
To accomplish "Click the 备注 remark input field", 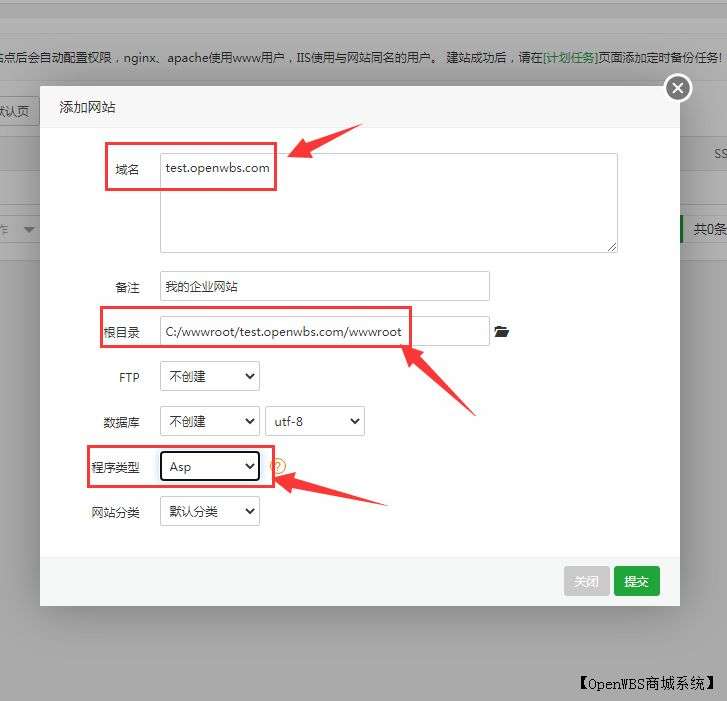I will pos(324,286).
